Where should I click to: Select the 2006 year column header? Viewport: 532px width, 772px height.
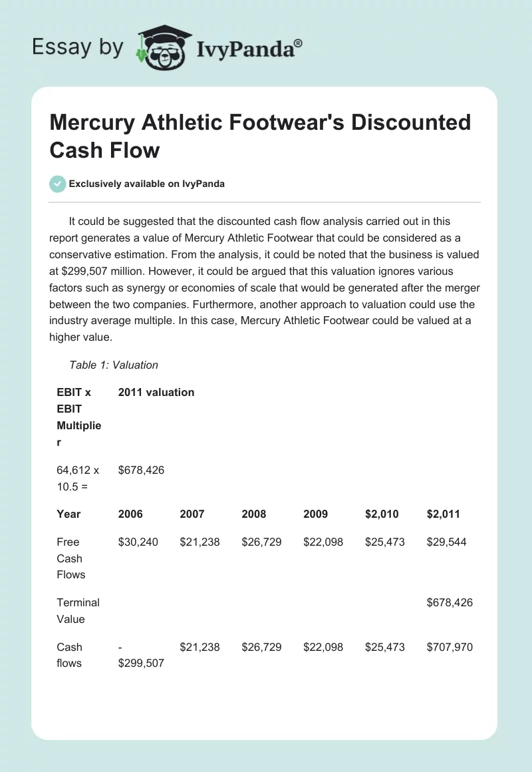(x=130, y=514)
